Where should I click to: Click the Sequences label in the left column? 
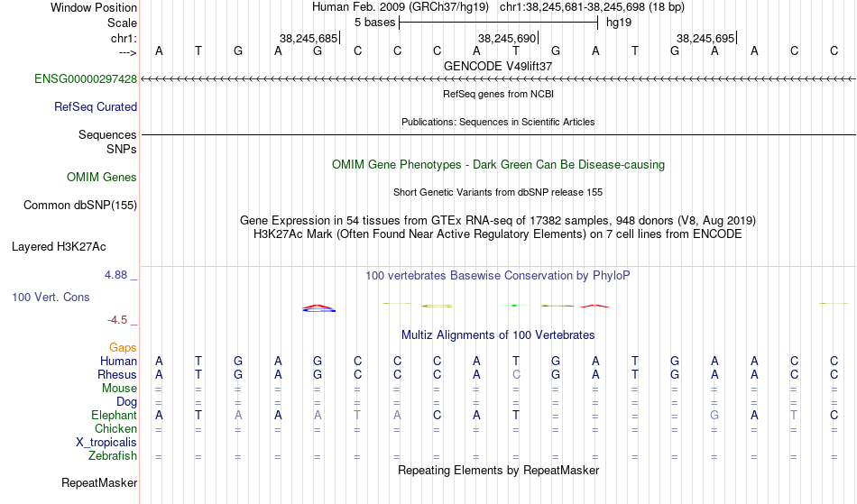(x=107, y=135)
